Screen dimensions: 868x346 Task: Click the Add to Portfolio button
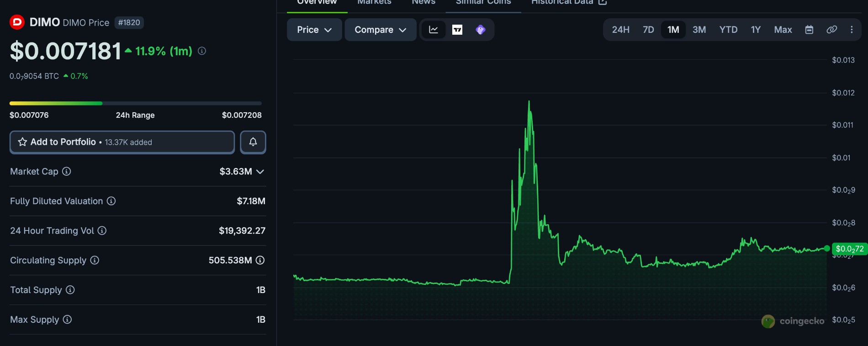click(122, 142)
